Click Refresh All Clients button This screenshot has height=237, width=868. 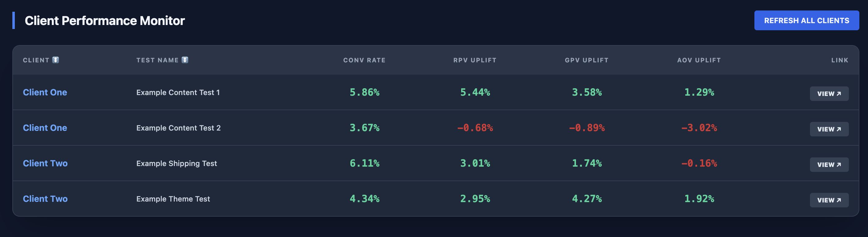[806, 21]
